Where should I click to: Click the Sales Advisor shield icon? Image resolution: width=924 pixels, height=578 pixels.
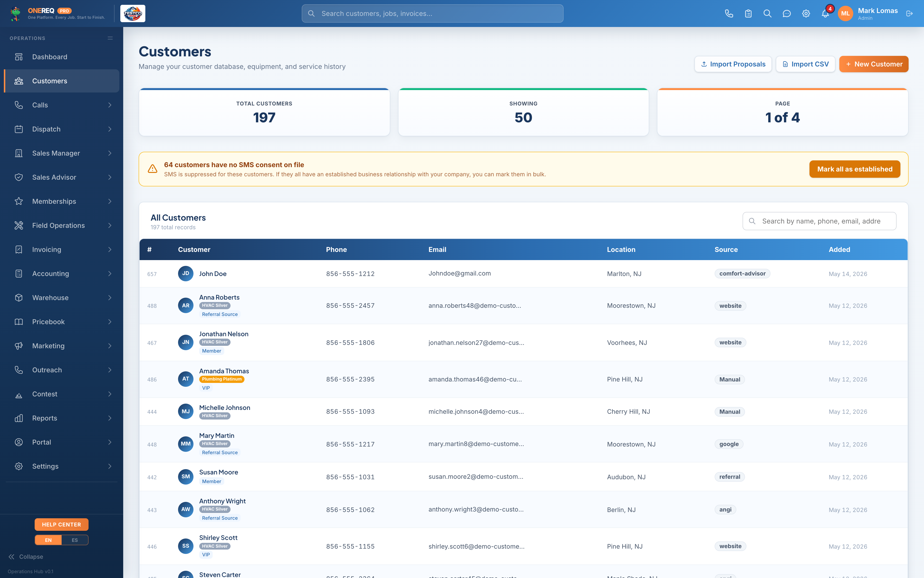click(19, 177)
